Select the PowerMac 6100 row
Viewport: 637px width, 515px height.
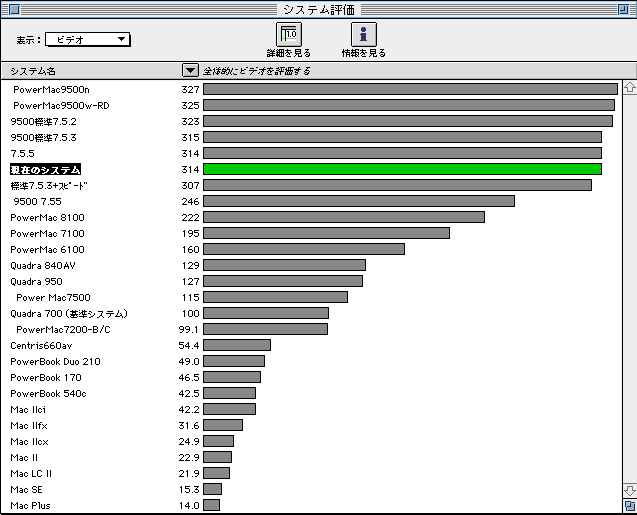311,249
